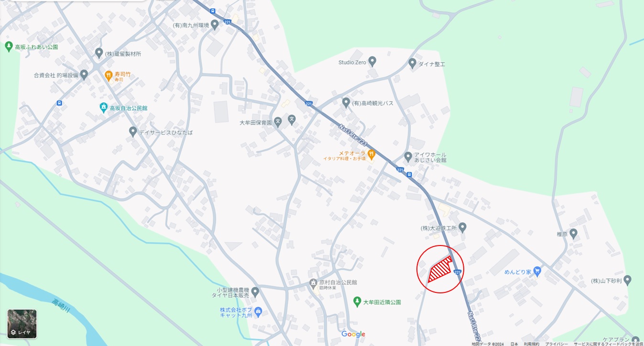This screenshot has width=644, height=346.
Task: Click the めんどり家 shopping marker
Action: [x=537, y=271]
